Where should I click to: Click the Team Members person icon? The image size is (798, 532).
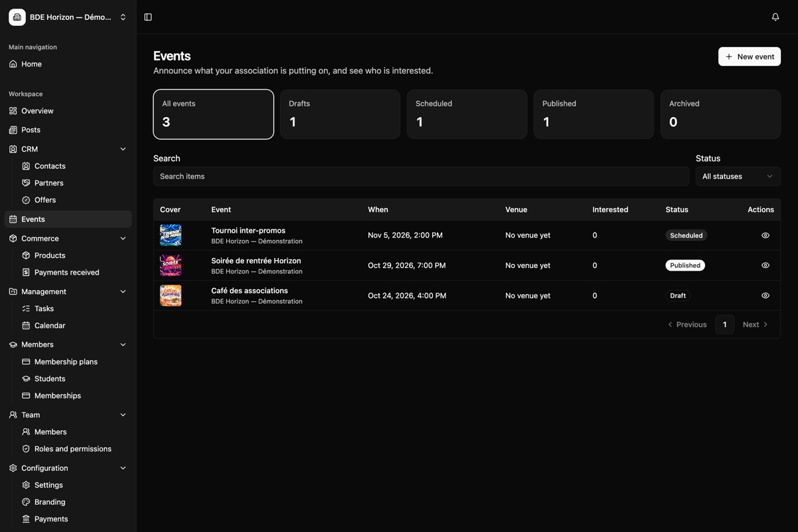[x=26, y=432]
